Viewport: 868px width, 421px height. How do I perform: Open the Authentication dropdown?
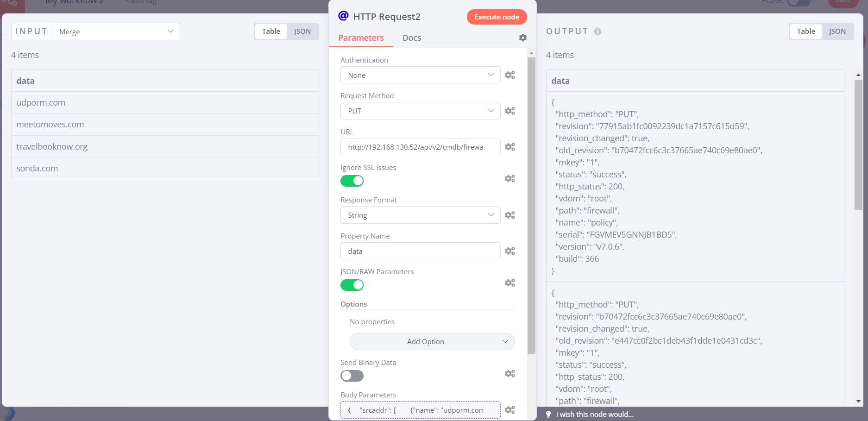pyautogui.click(x=421, y=75)
